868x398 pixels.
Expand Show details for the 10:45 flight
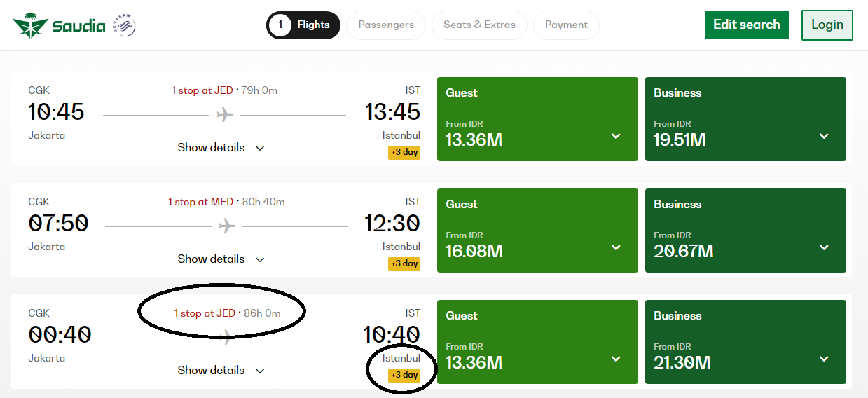click(221, 148)
